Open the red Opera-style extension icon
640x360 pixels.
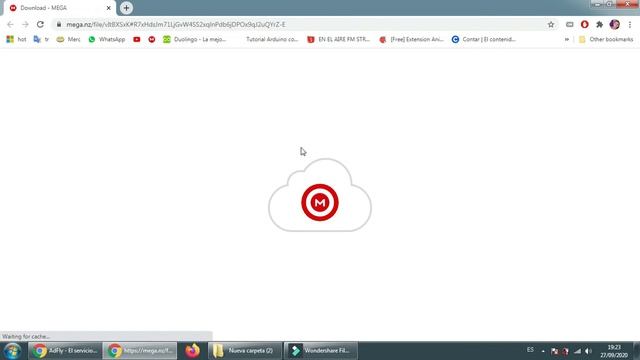point(584,24)
